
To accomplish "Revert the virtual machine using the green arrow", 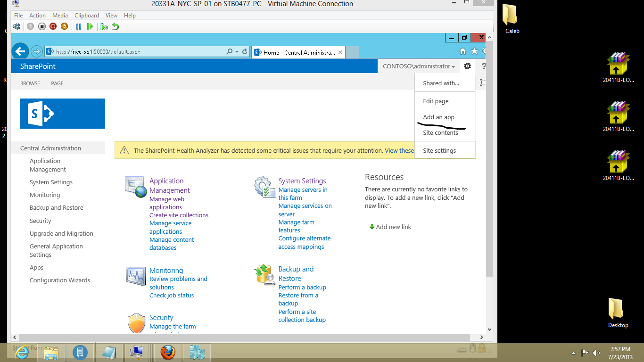I will point(116,26).
